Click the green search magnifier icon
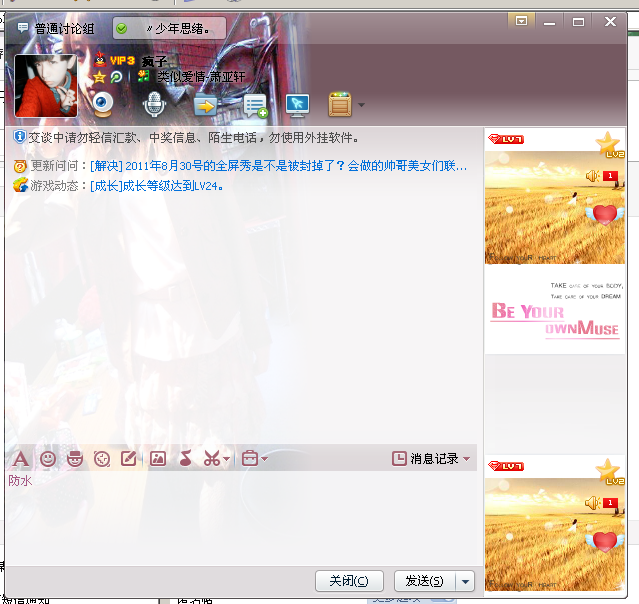 pyautogui.click(x=117, y=77)
